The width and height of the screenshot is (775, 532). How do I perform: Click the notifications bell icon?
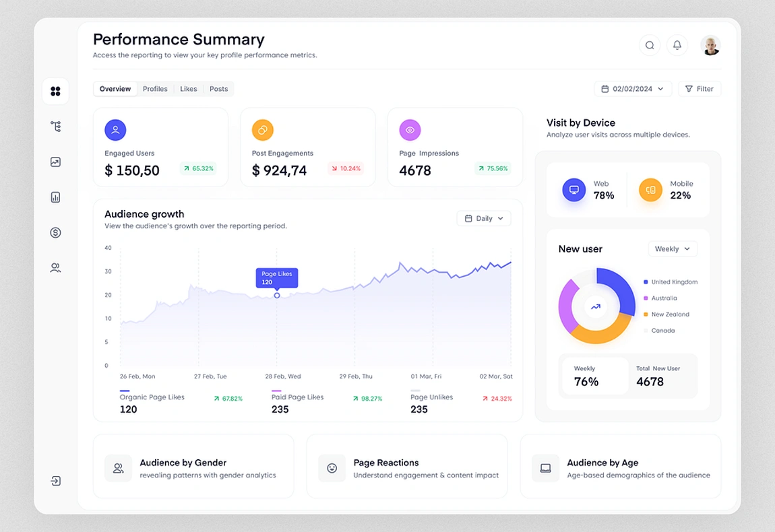tap(677, 45)
